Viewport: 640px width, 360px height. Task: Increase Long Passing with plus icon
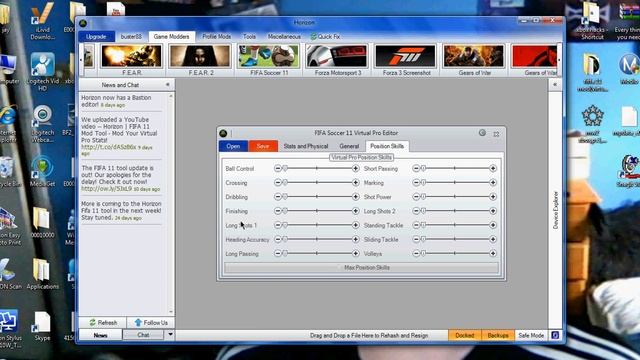(x=356, y=253)
